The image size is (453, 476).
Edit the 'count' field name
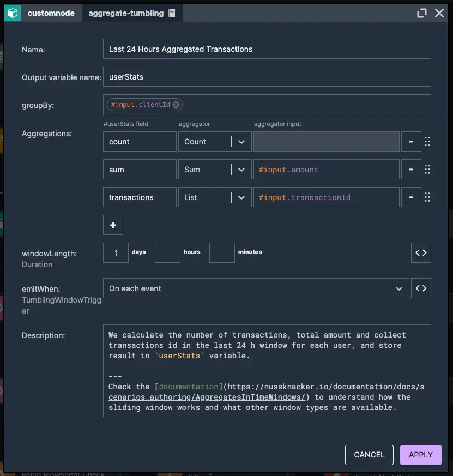140,141
